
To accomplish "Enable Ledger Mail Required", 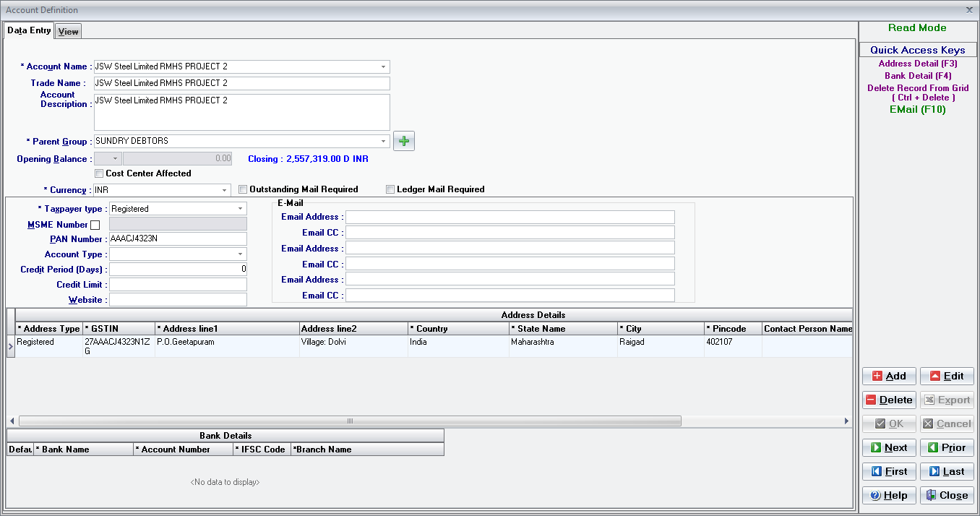I will (x=390, y=189).
